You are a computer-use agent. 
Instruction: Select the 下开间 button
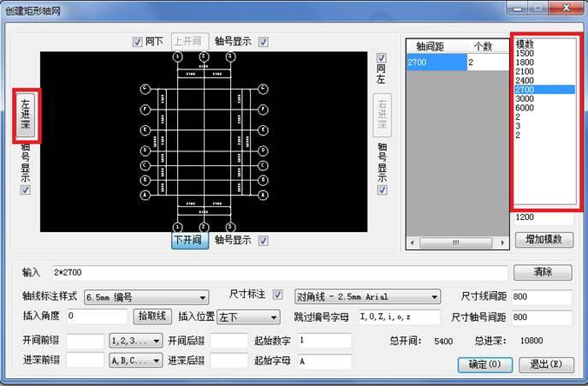189,241
